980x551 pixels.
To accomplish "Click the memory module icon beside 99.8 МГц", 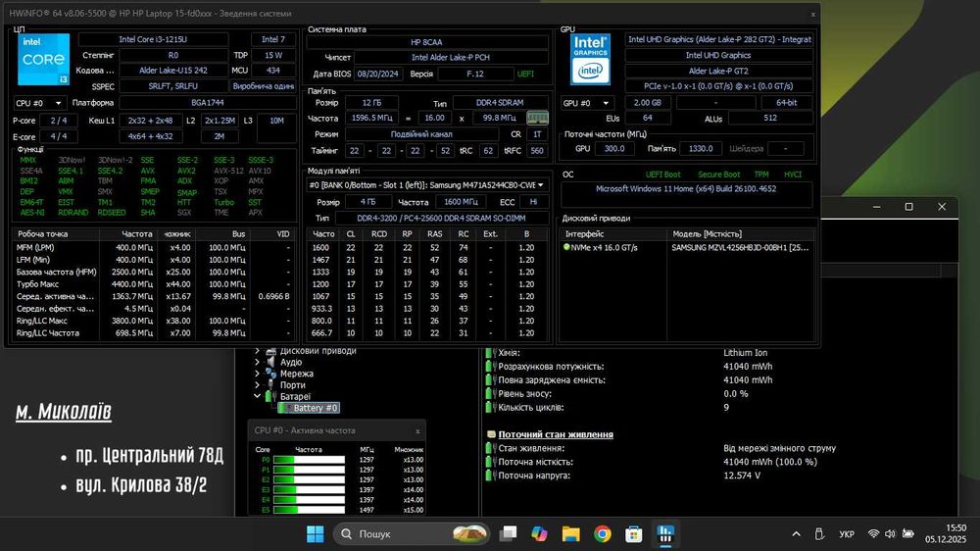I will [x=537, y=118].
